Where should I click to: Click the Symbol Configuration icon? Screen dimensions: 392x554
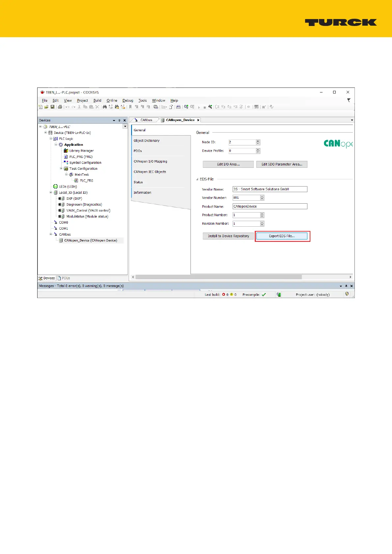tap(66, 163)
